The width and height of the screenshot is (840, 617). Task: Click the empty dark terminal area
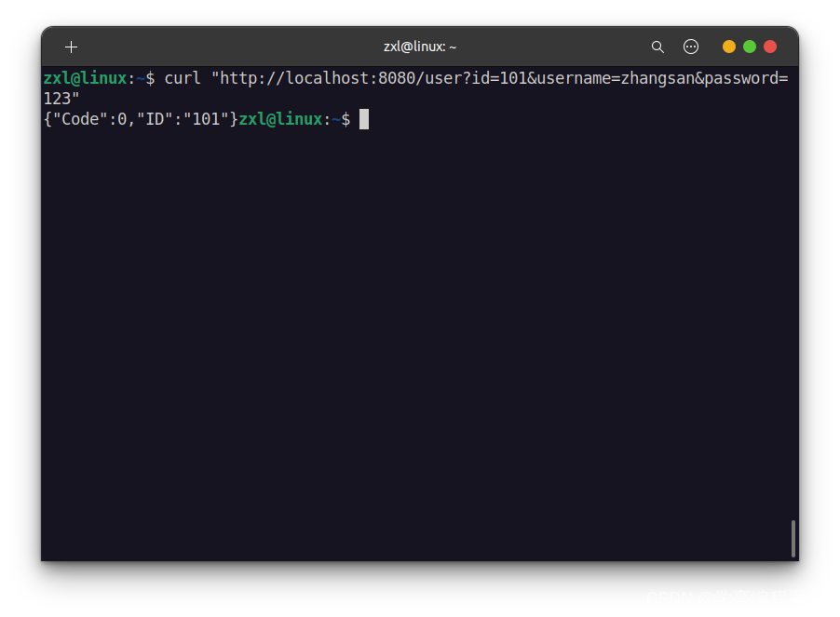(x=418, y=342)
